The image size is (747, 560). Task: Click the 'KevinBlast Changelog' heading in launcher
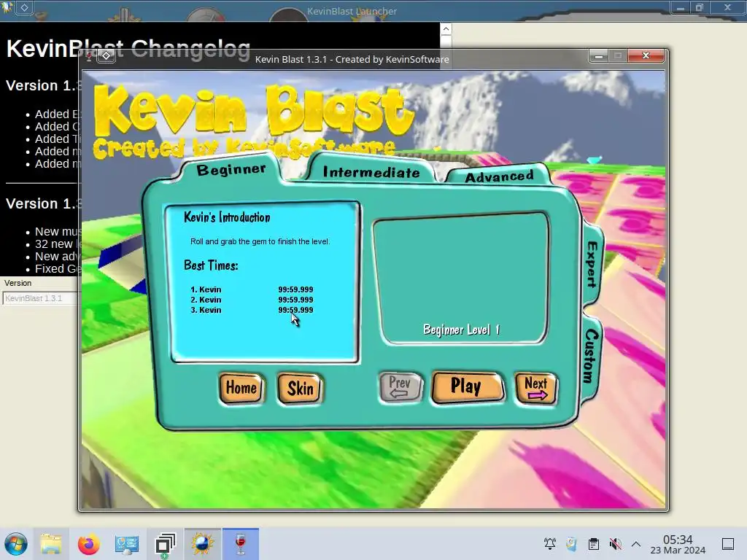pos(128,48)
